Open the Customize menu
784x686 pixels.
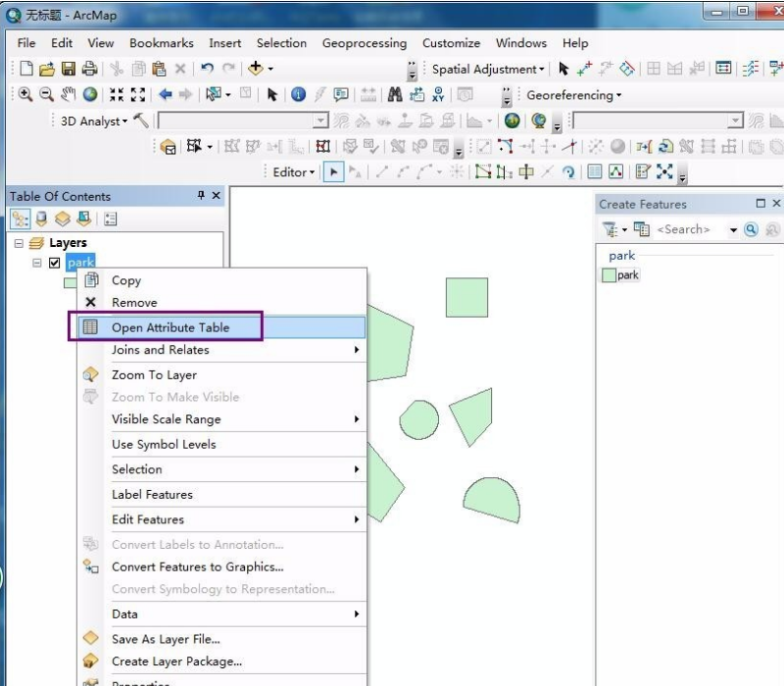pos(451,43)
